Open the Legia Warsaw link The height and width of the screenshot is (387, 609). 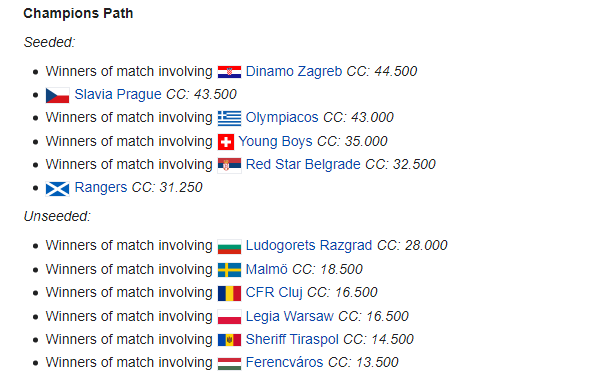(289, 316)
